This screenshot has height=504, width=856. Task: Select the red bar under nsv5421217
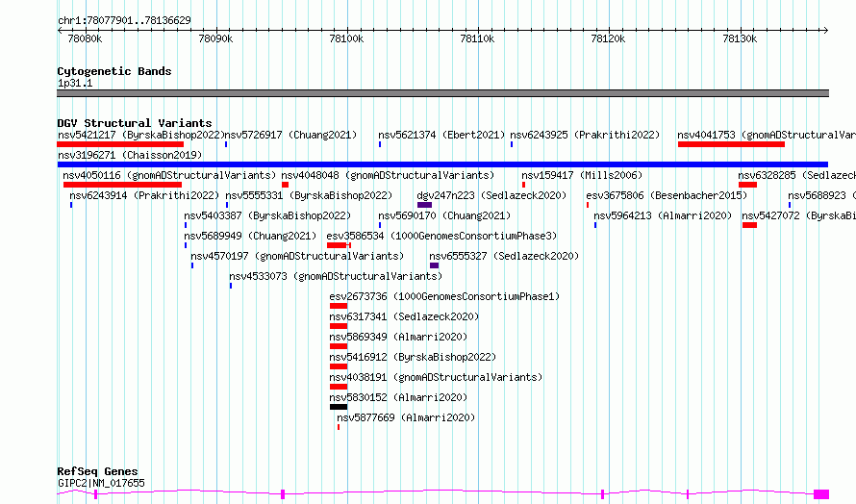click(120, 144)
